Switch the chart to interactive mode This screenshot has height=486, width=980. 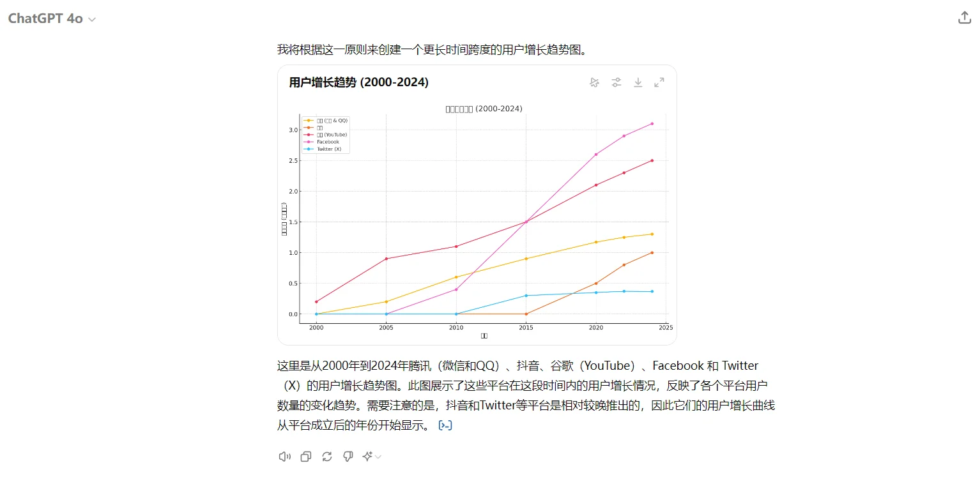[594, 82]
